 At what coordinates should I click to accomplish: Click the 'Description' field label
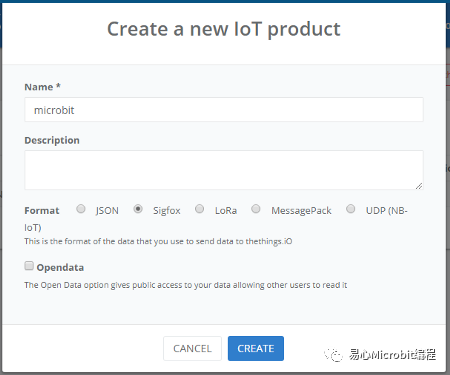(x=52, y=140)
